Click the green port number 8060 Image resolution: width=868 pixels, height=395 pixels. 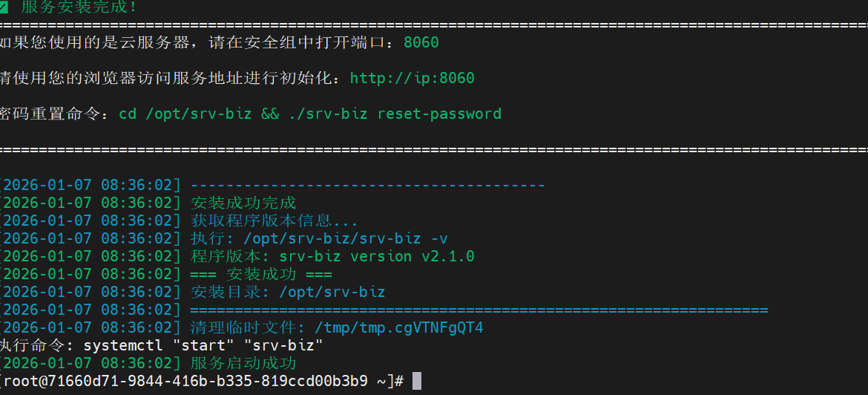coord(421,42)
